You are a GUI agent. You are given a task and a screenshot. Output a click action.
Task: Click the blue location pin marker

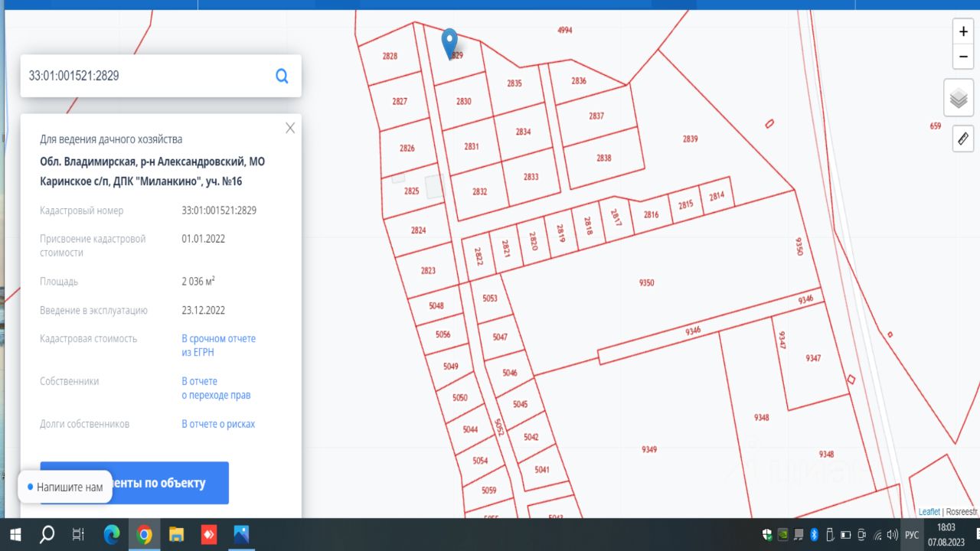pyautogui.click(x=450, y=43)
